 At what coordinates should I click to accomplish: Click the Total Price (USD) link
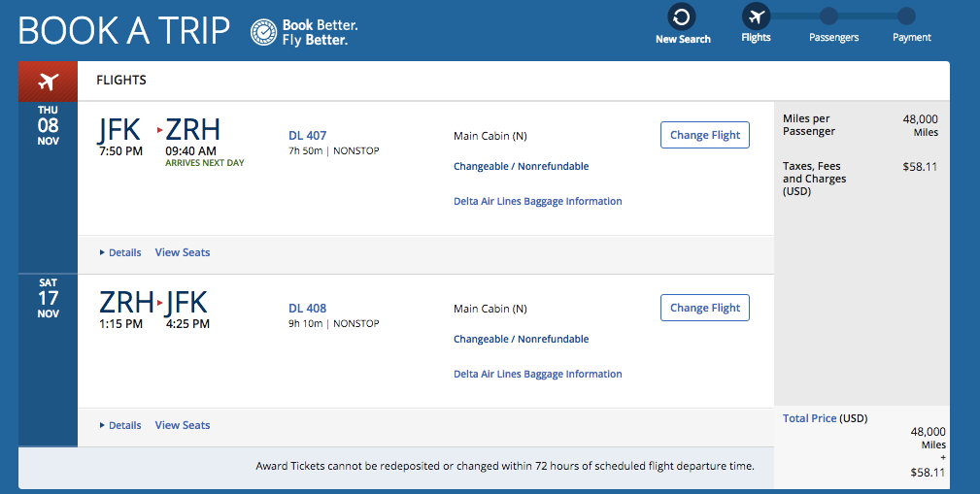point(810,418)
